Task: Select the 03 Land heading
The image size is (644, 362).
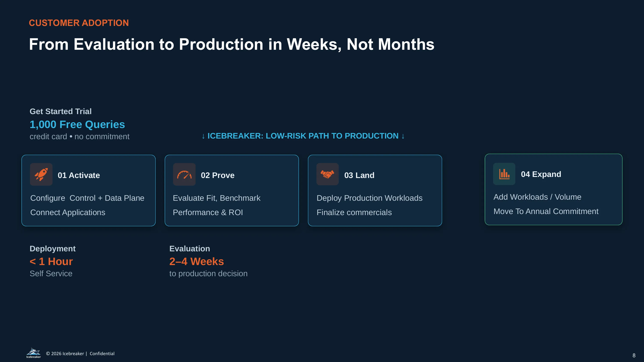Action: 359,175
